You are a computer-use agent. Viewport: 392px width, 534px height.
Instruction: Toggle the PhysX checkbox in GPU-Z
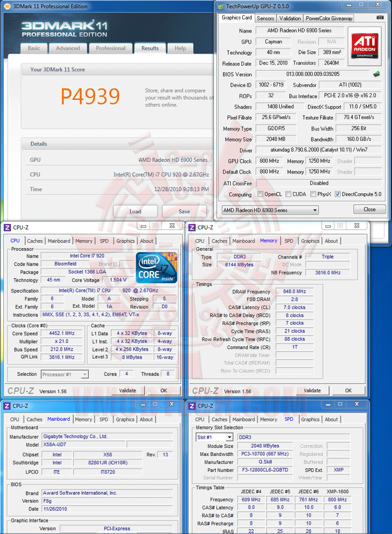tap(313, 194)
